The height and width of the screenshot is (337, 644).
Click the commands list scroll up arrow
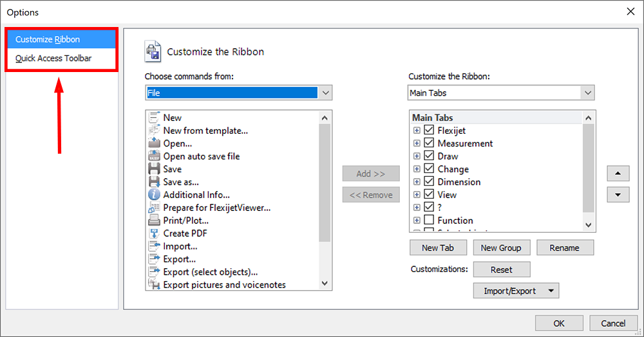(325, 118)
